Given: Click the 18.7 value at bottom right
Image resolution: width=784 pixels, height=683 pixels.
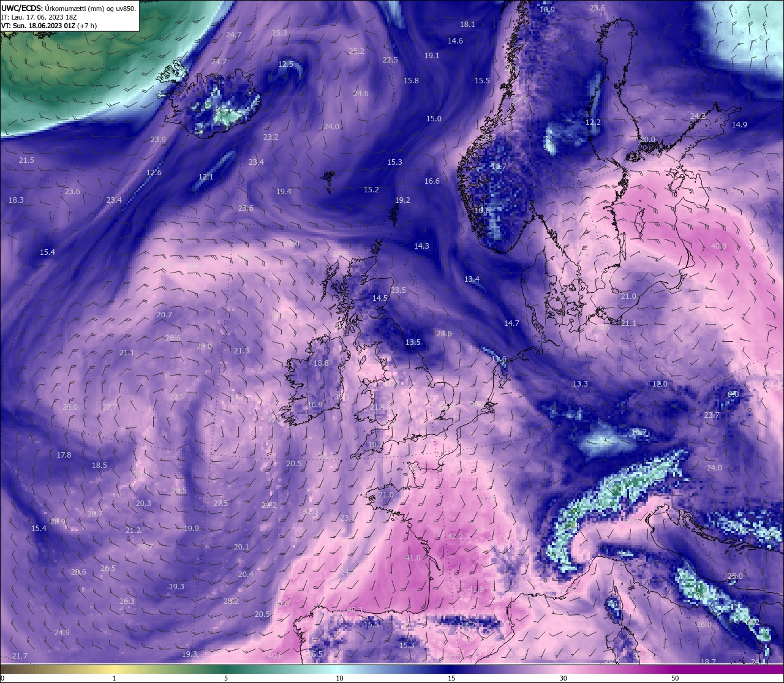Looking at the screenshot, I should click(708, 662).
